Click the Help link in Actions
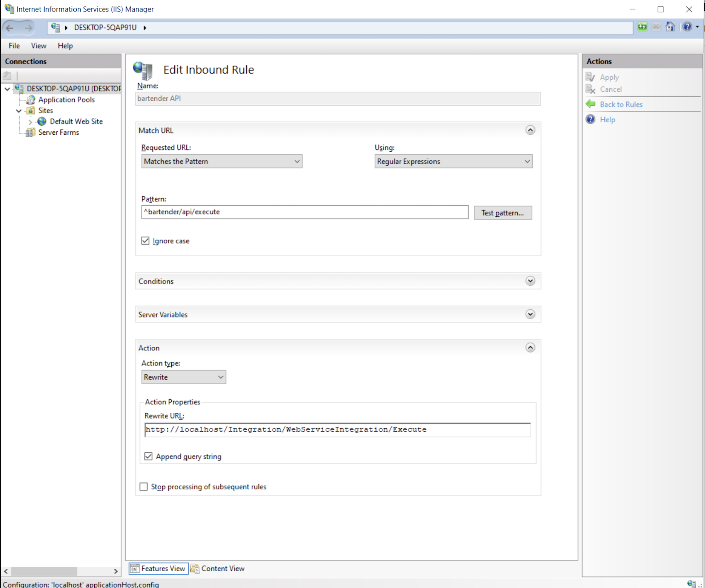 pos(607,120)
